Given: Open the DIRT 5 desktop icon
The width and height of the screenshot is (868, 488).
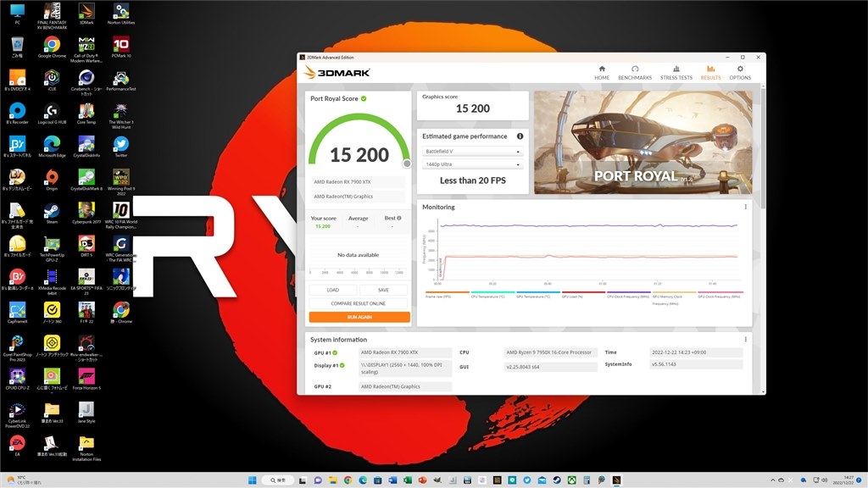Looking at the screenshot, I should pyautogui.click(x=86, y=247).
